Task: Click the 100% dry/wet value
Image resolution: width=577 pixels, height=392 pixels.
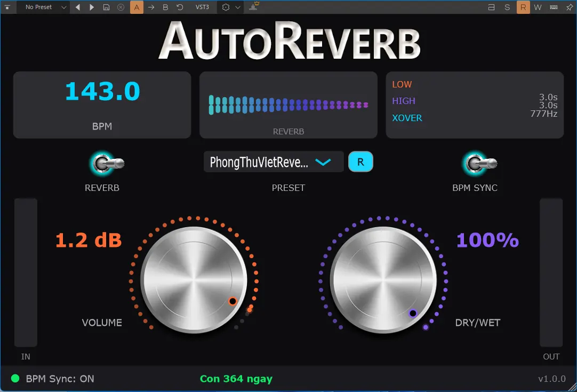Action: coord(488,241)
